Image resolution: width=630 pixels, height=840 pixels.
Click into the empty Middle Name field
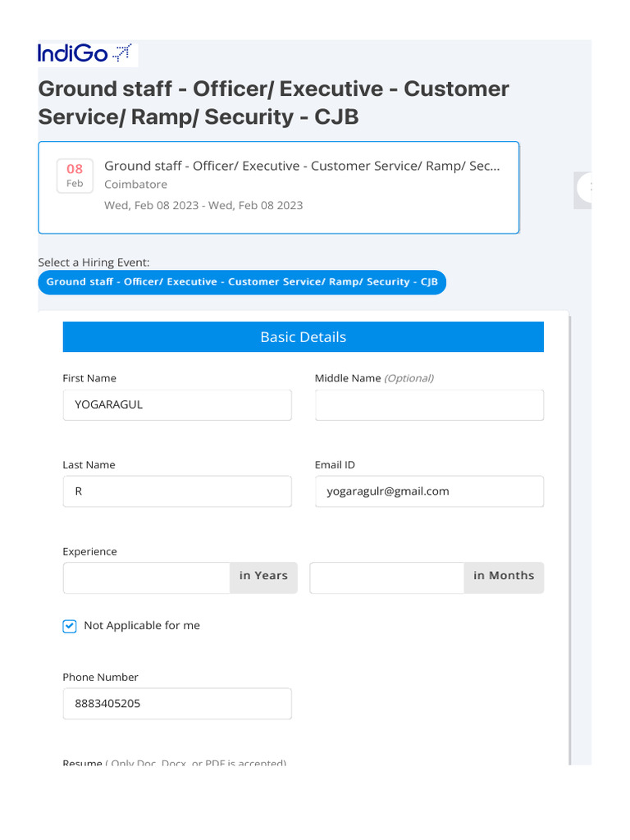(429, 404)
